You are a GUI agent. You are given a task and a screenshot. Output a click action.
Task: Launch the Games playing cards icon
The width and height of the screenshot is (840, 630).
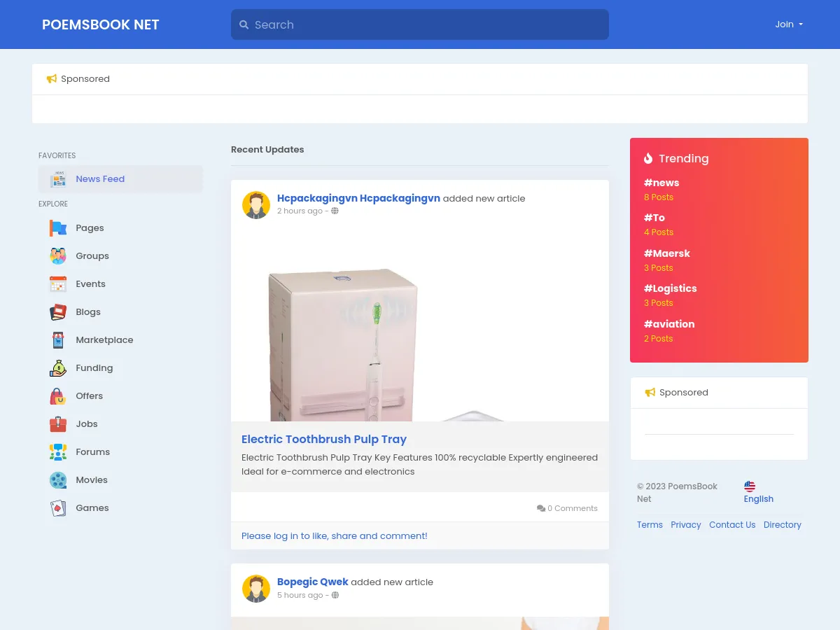[x=58, y=508]
